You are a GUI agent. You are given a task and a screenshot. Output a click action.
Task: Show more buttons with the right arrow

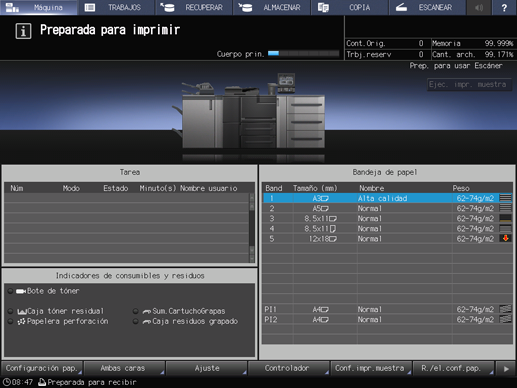coord(506,369)
